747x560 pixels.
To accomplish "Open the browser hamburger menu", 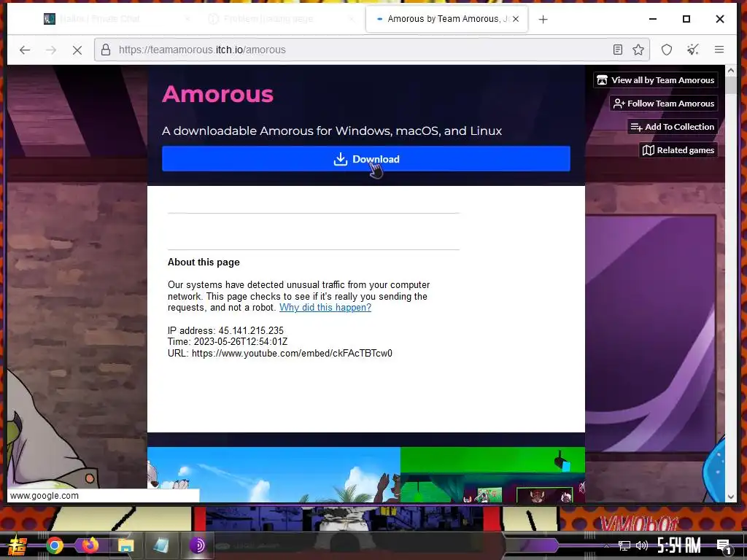I will point(719,49).
